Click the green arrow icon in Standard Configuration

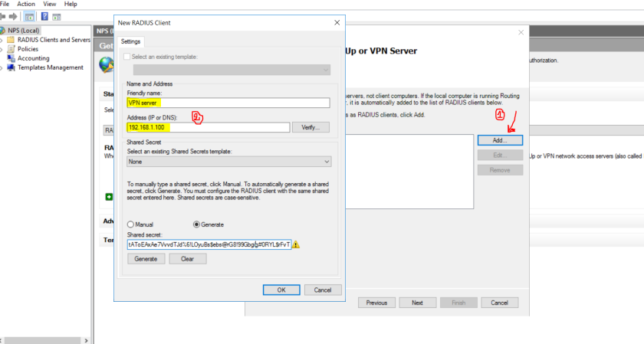point(109,197)
